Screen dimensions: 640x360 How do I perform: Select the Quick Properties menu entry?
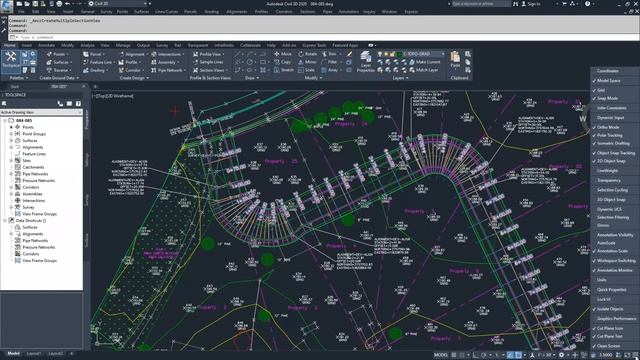pos(611,290)
